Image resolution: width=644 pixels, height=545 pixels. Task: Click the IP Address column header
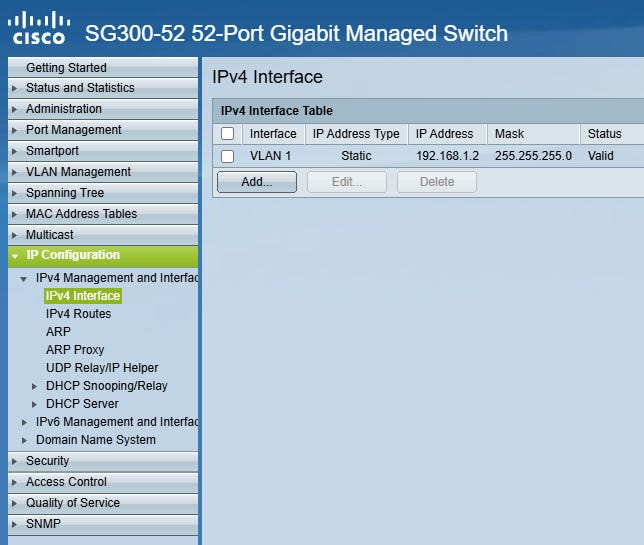(447, 134)
